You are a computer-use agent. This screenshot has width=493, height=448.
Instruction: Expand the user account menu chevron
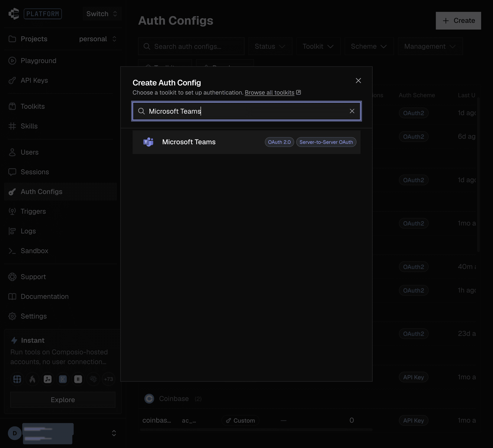(114, 433)
